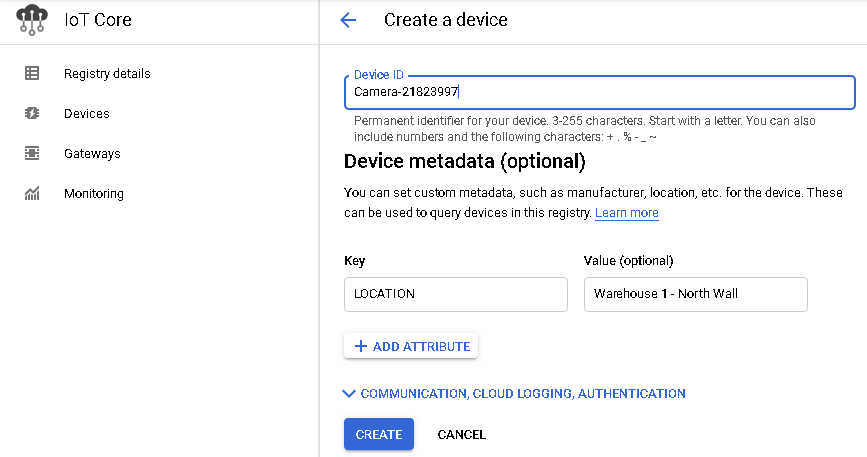Click the blue CREATE button

(x=379, y=434)
